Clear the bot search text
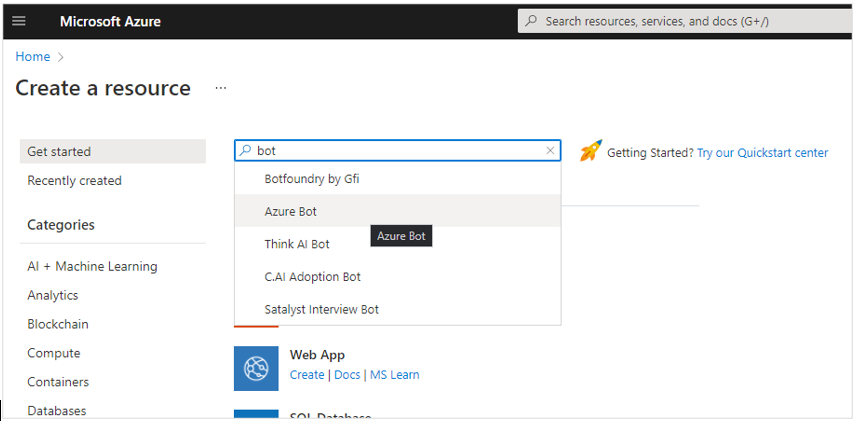 tap(550, 150)
